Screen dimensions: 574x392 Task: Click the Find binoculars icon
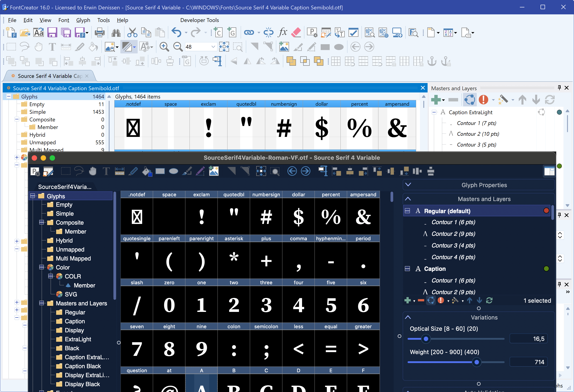click(x=116, y=33)
